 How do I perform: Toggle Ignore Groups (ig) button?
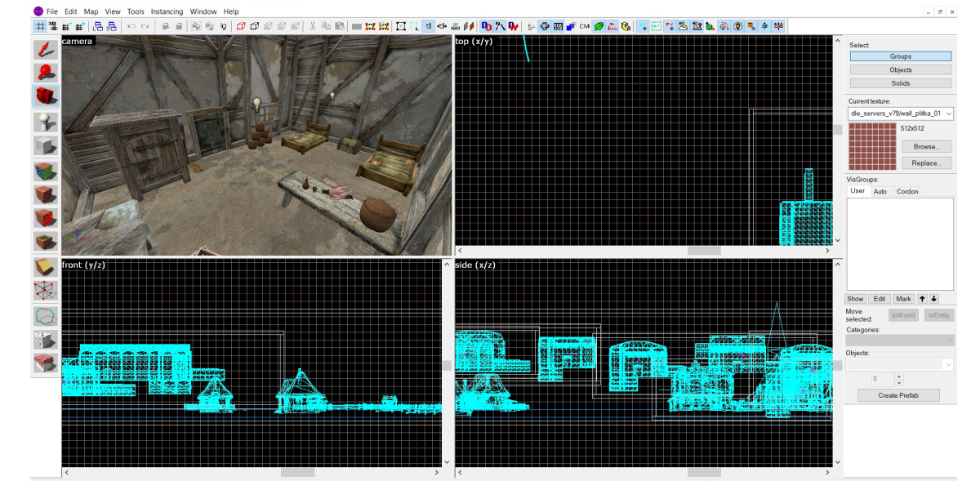click(x=223, y=26)
